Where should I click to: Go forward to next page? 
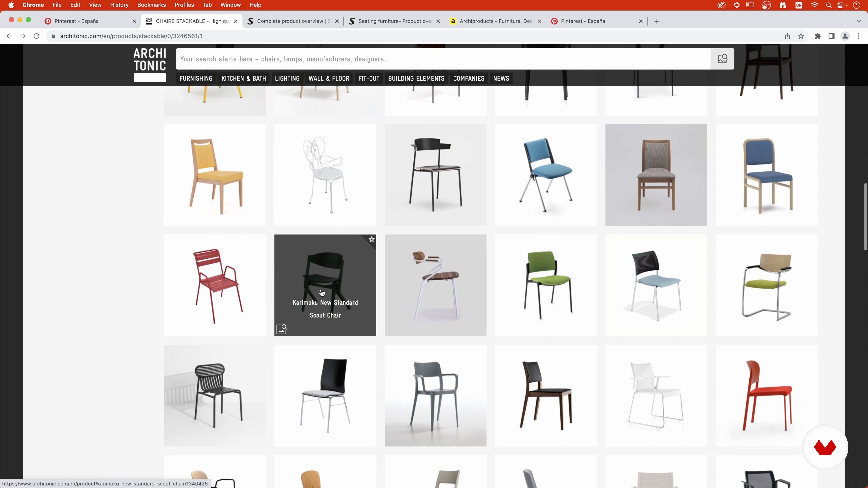(23, 36)
